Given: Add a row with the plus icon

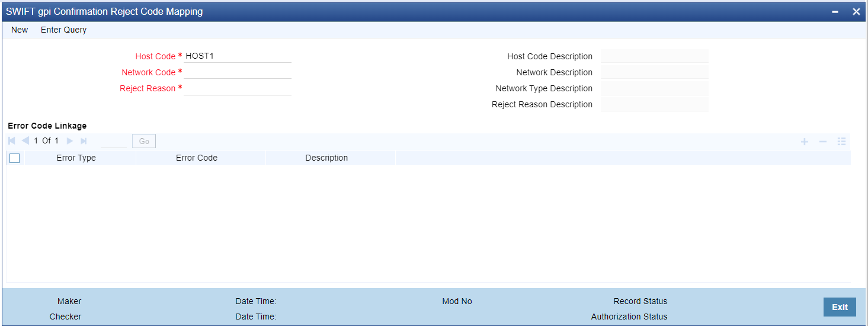Looking at the screenshot, I should 805,142.
